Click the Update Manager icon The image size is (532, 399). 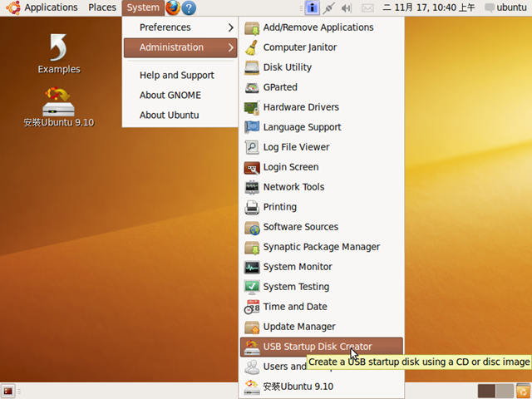point(252,327)
